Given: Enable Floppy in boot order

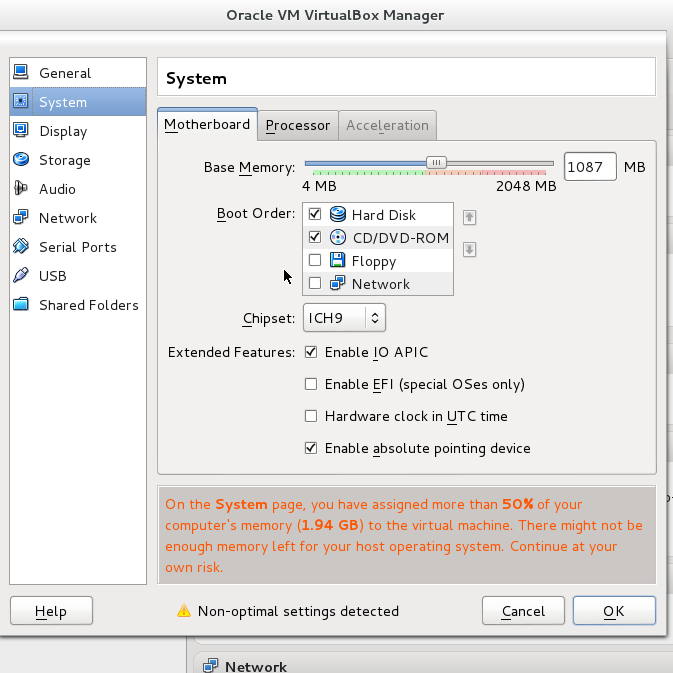Looking at the screenshot, I should [x=315, y=260].
